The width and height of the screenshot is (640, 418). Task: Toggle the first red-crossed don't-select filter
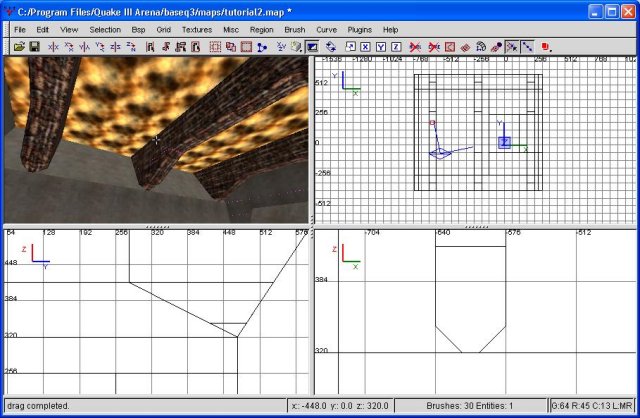click(415, 47)
